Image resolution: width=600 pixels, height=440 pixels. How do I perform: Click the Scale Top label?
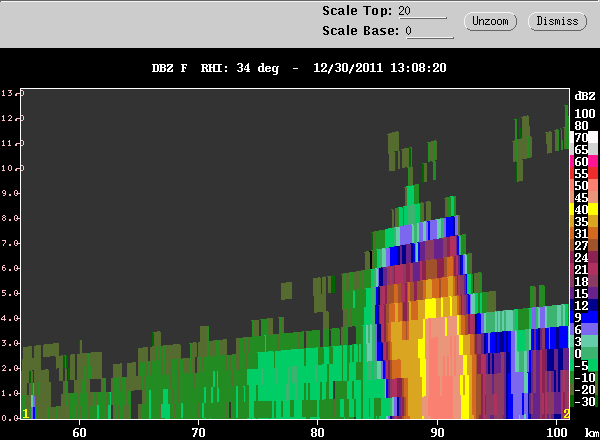click(x=357, y=11)
